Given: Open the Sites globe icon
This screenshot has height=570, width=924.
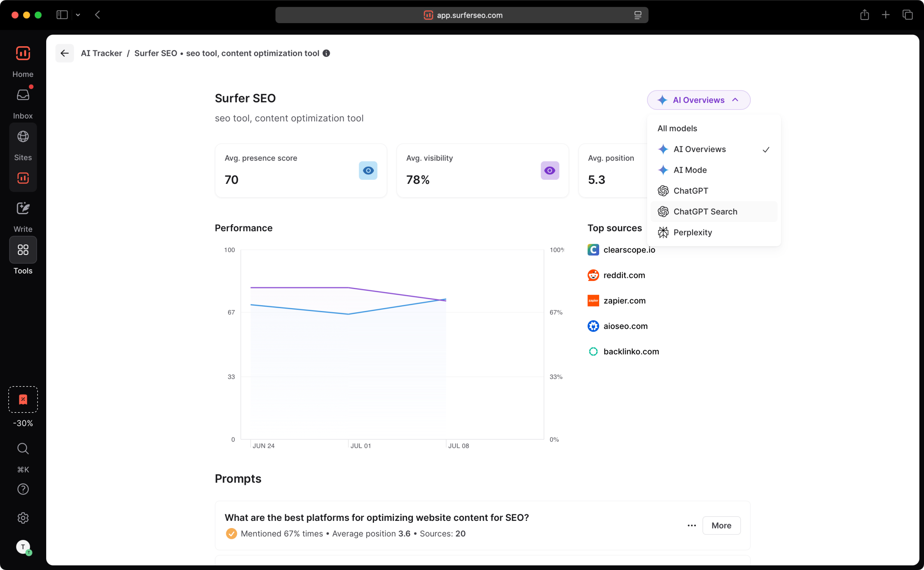Looking at the screenshot, I should (x=23, y=137).
